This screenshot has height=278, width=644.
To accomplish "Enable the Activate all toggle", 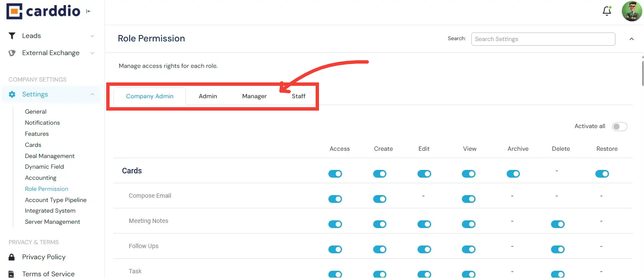I will coord(619,126).
